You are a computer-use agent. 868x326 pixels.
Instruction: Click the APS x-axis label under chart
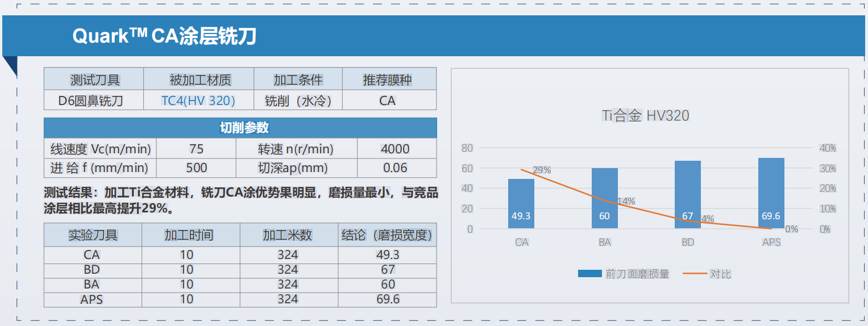tap(771, 243)
